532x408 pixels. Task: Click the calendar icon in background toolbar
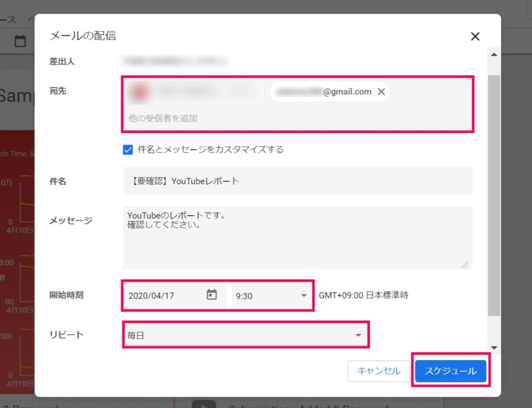(x=20, y=41)
